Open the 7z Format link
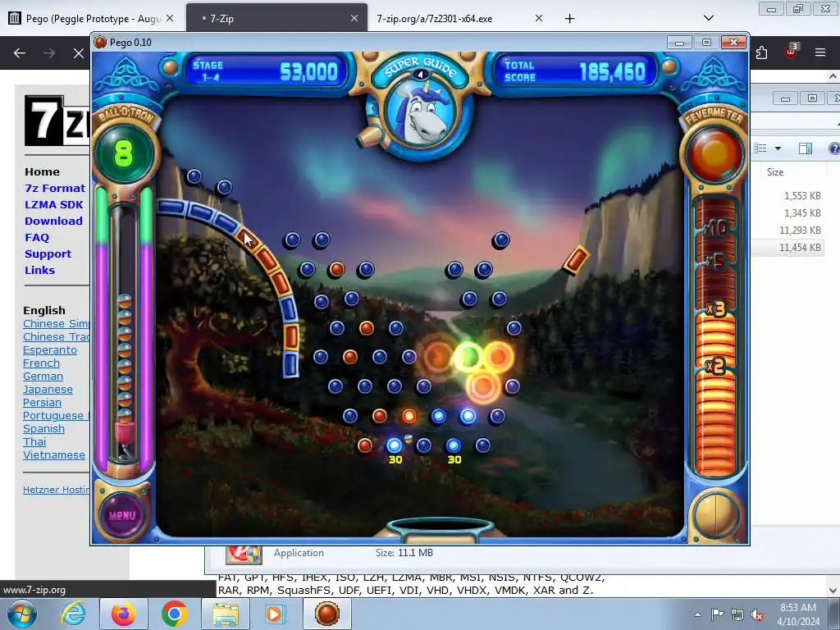Image resolution: width=840 pixels, height=630 pixels. pyautogui.click(x=55, y=189)
